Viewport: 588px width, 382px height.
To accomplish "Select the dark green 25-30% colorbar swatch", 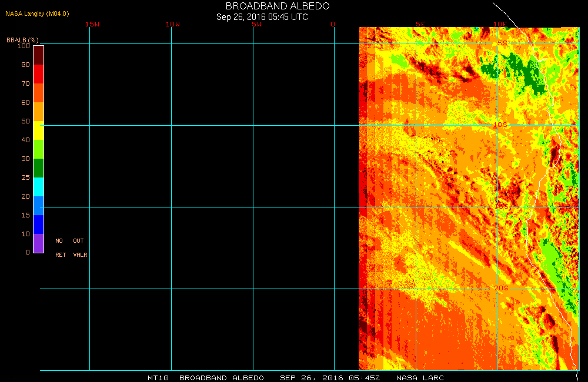I will [38, 168].
